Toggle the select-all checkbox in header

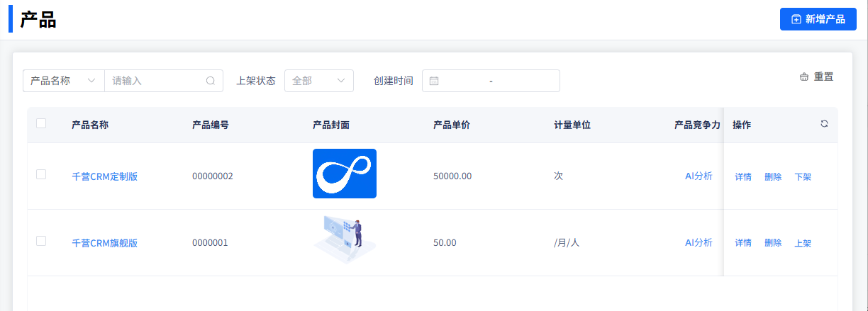(41, 123)
